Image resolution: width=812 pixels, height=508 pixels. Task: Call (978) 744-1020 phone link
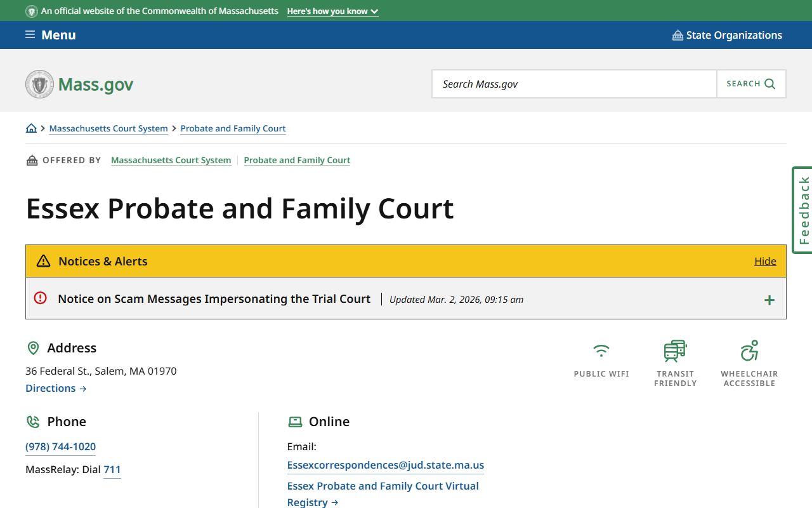(x=60, y=446)
